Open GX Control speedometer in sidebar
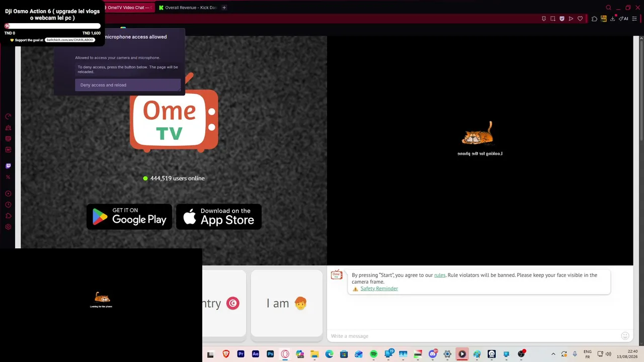 (x=8, y=117)
